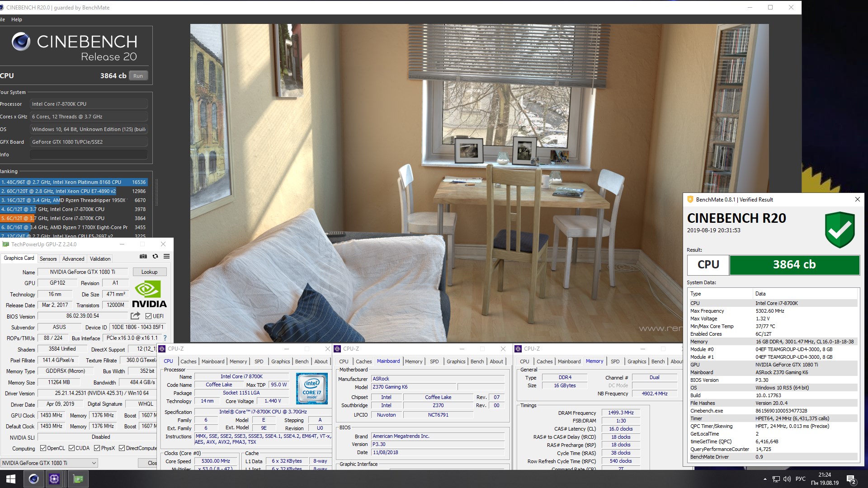Toggle the UEFI checkbox in GPU-Z
This screenshot has height=488, width=868.
148,316
